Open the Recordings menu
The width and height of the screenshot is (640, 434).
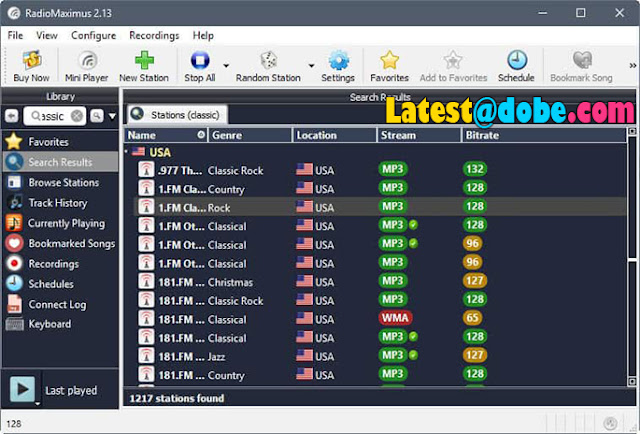(x=154, y=36)
